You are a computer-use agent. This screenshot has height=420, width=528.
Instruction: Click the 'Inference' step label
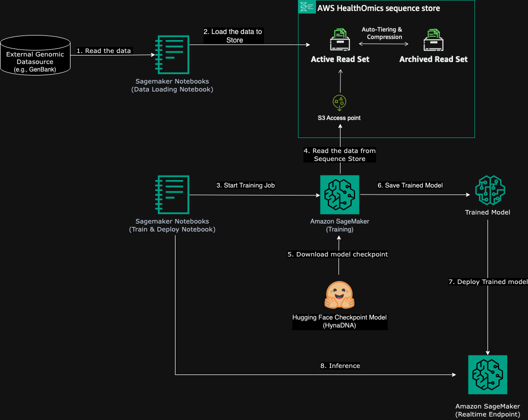[340, 365]
